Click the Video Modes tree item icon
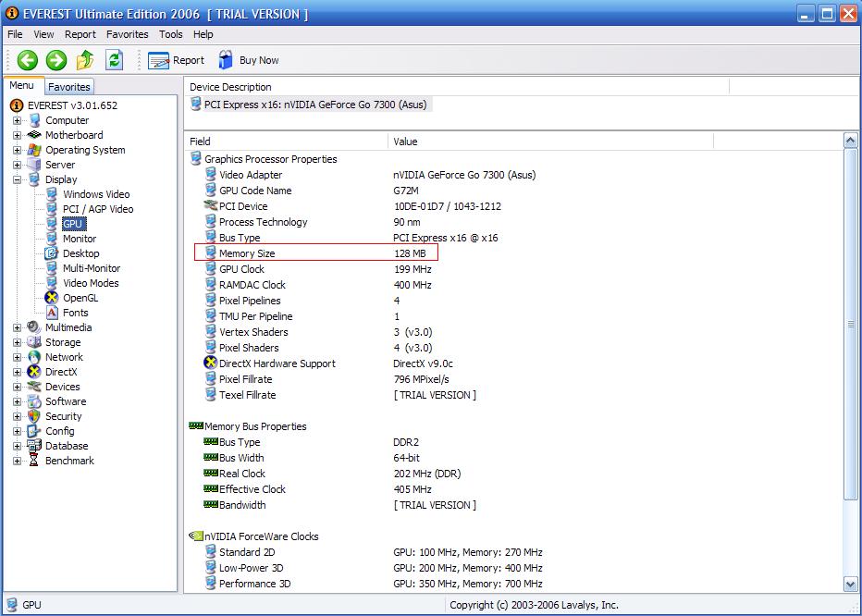This screenshot has height=616, width=862. (52, 283)
